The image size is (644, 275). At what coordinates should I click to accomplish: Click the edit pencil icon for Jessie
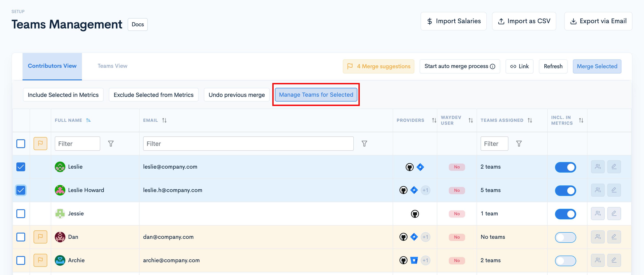click(614, 214)
